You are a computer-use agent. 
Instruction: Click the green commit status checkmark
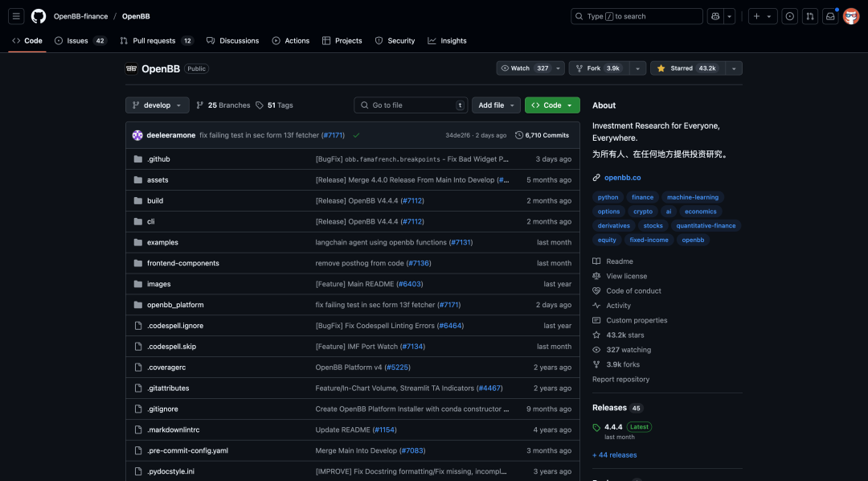(356, 135)
